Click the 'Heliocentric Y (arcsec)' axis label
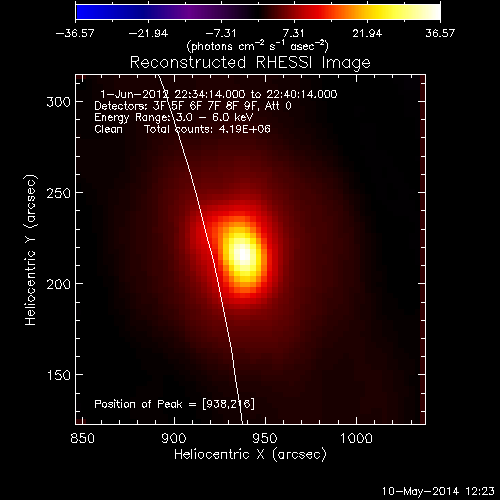 click(x=30, y=250)
